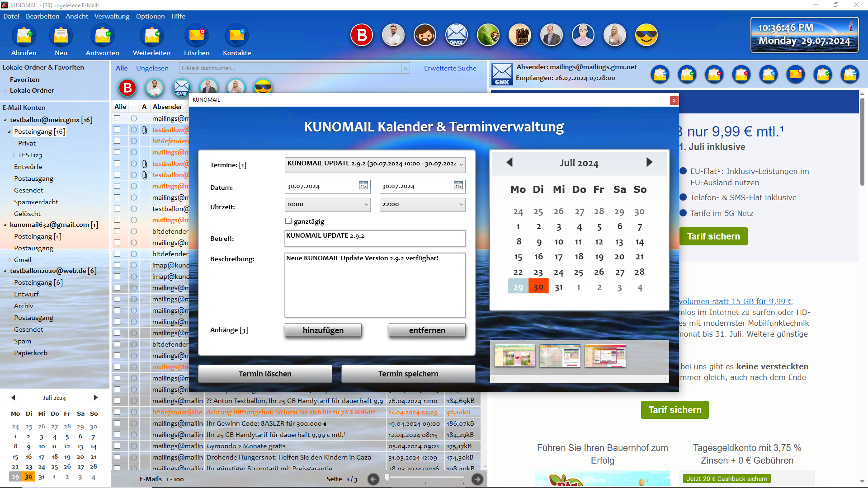Check the first mailings@ email row checkbox
This screenshot has height=488, width=868.
tap(117, 118)
